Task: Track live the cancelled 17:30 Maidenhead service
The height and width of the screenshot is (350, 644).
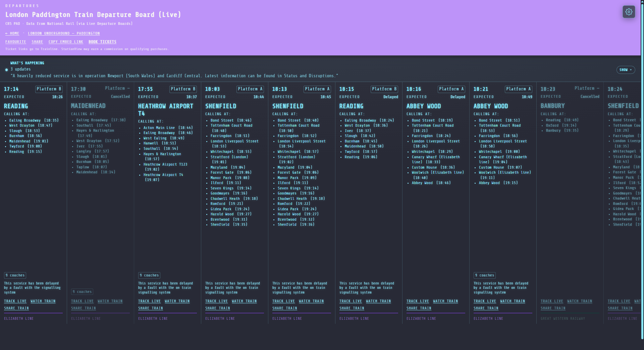Action: [82, 301]
